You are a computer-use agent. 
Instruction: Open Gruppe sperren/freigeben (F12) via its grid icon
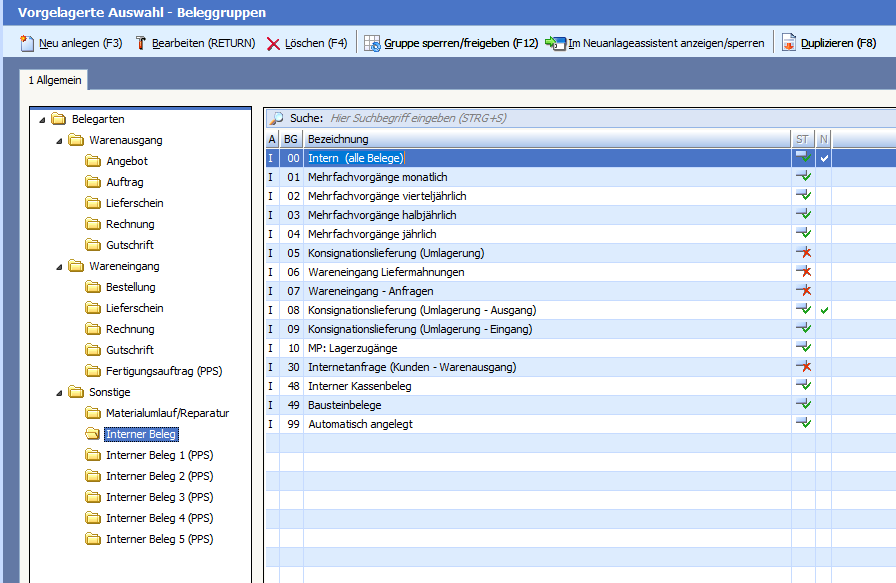click(x=372, y=43)
